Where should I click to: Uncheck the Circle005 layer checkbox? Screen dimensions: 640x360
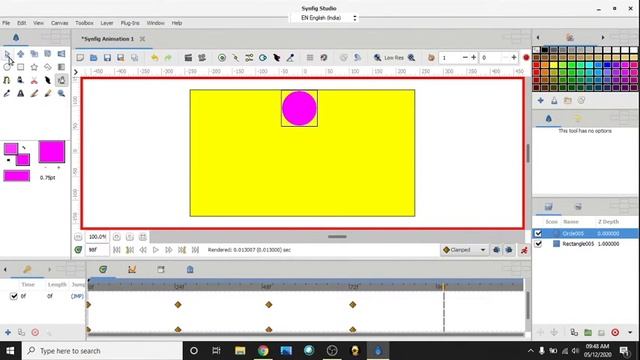point(538,233)
